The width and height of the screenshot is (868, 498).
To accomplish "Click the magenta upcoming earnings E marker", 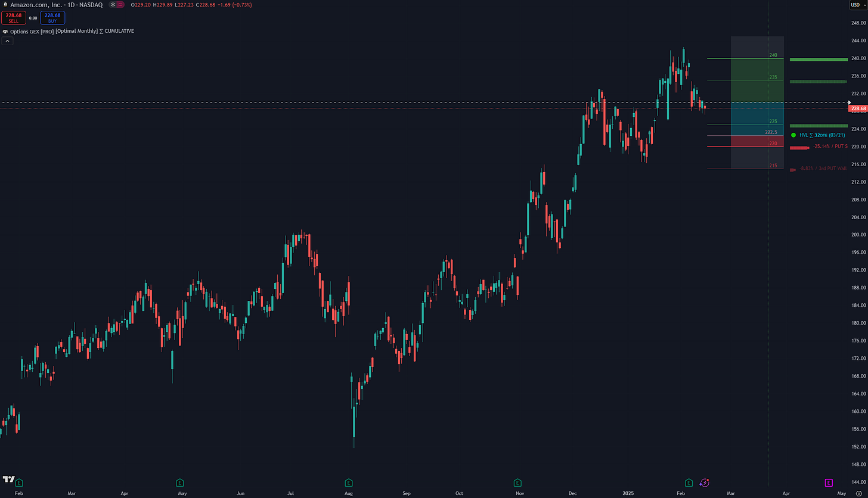I will click(x=828, y=482).
